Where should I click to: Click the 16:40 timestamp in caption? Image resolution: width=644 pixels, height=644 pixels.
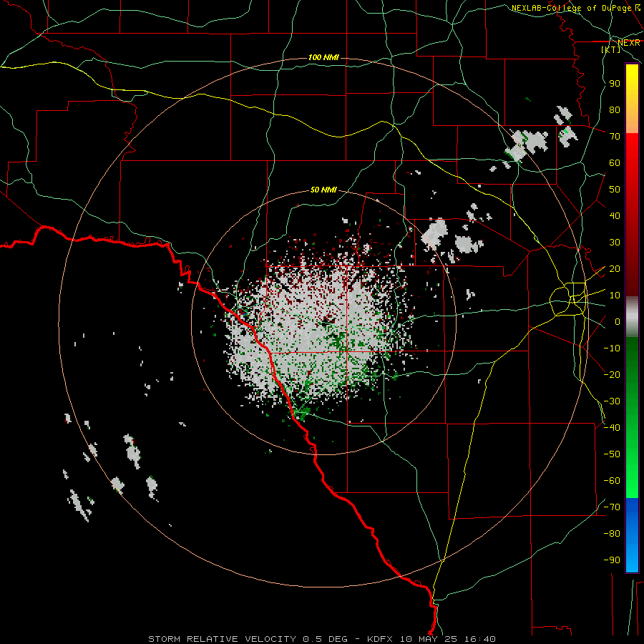481,639
